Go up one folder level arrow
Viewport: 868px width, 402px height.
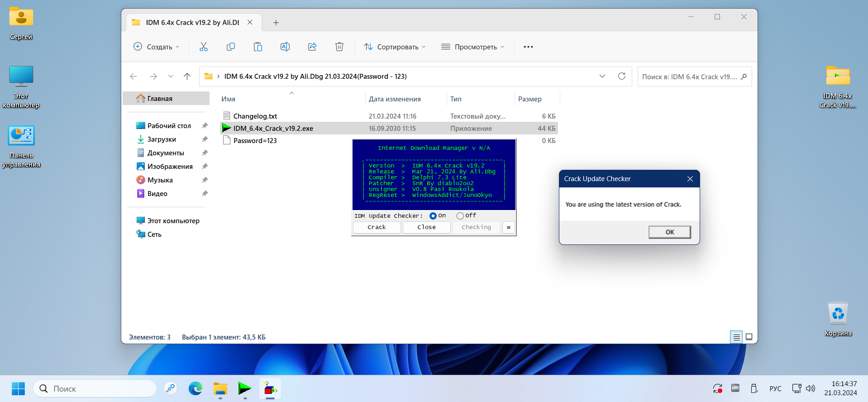[187, 77]
